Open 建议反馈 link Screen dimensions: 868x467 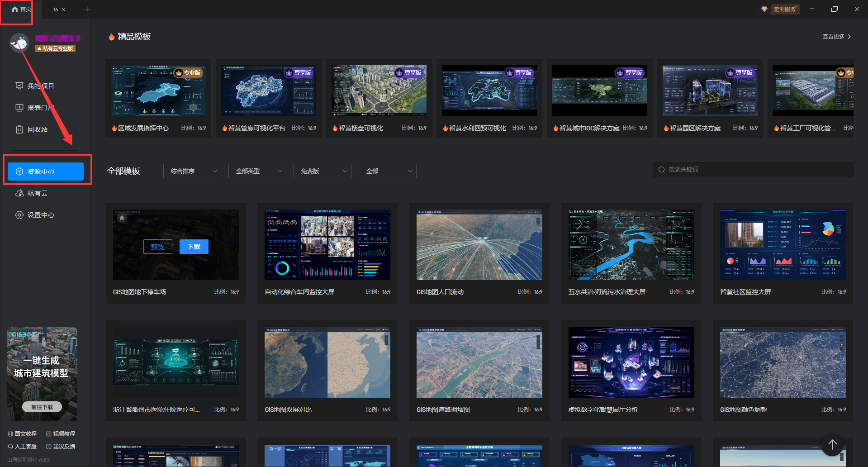pos(61,446)
